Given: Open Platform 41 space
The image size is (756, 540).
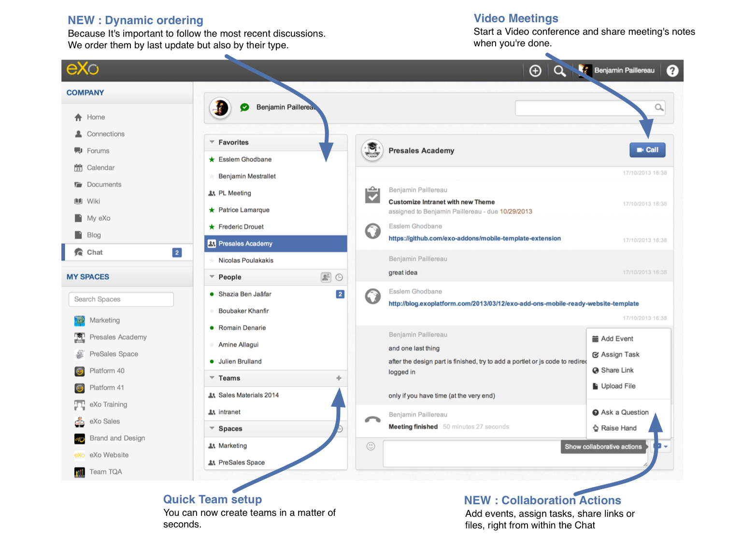Looking at the screenshot, I should pyautogui.click(x=107, y=388).
